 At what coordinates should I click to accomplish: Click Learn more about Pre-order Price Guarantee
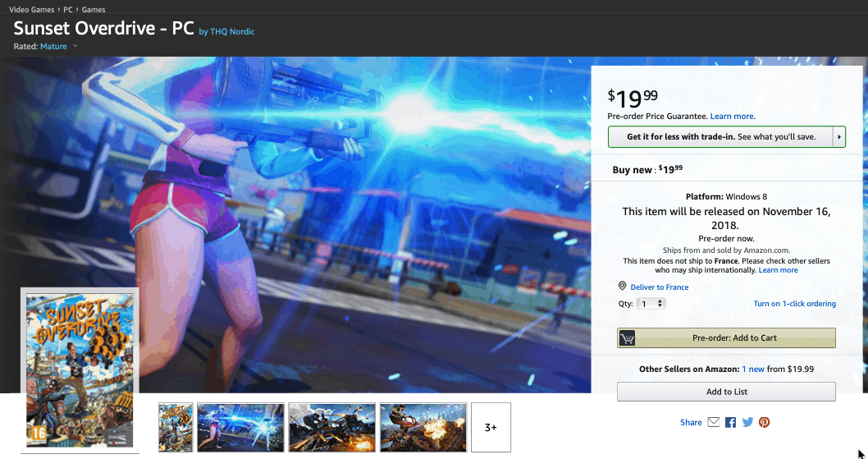[x=732, y=117]
